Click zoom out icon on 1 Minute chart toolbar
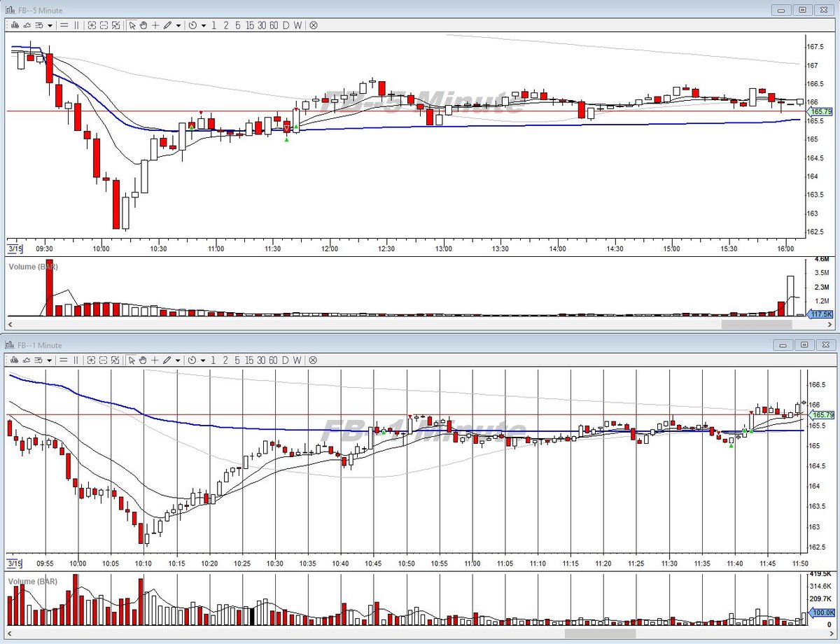Image resolution: width=840 pixels, height=644 pixels. point(104,360)
